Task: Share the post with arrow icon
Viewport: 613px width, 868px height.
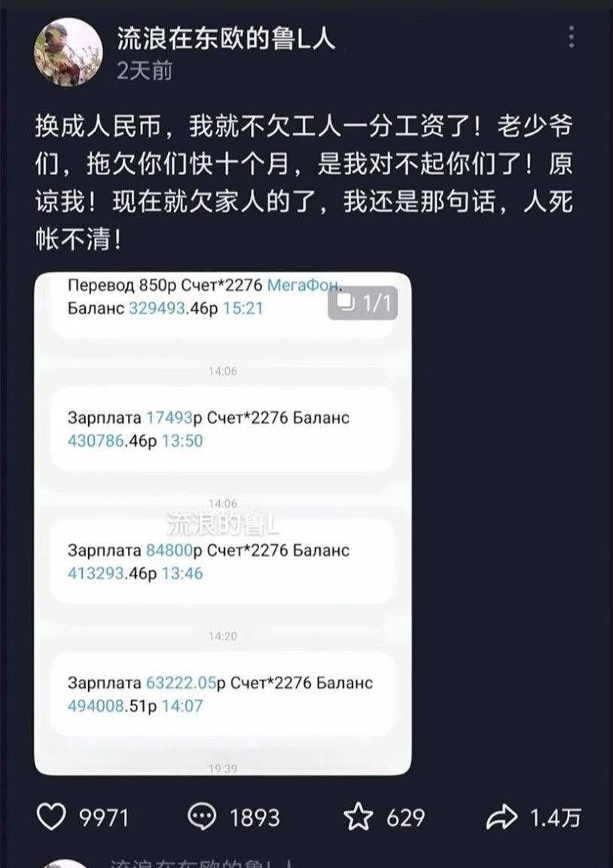Action: click(502, 818)
